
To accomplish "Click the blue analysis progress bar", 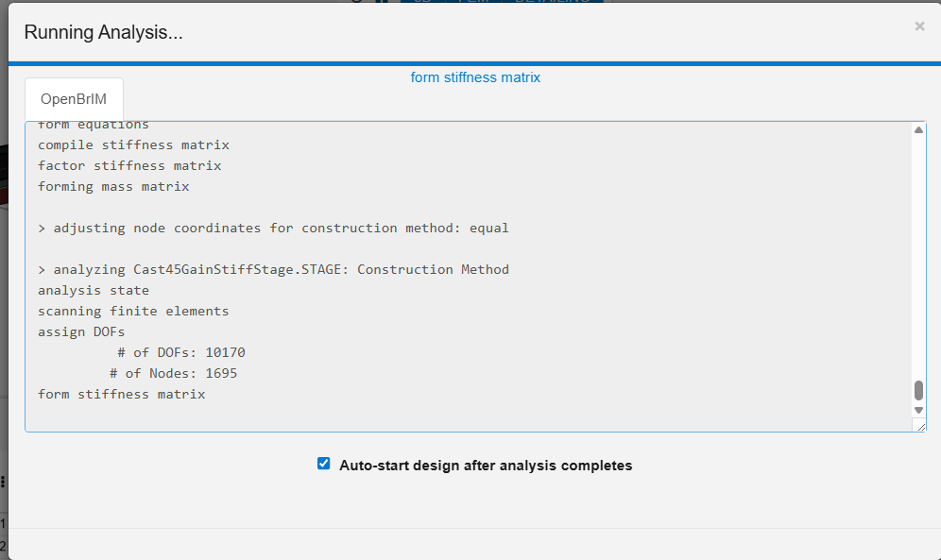I will pyautogui.click(x=470, y=64).
